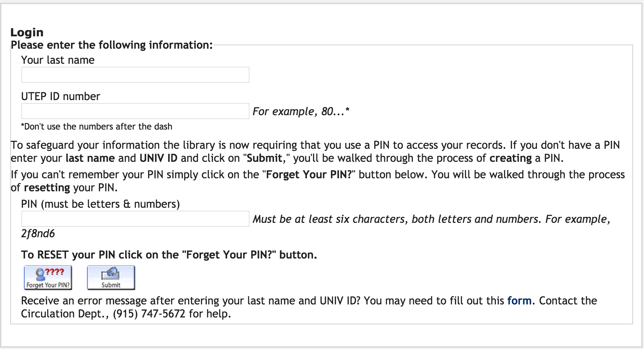Focus the Your last name text field
This screenshot has width=644, height=349.
(x=135, y=75)
